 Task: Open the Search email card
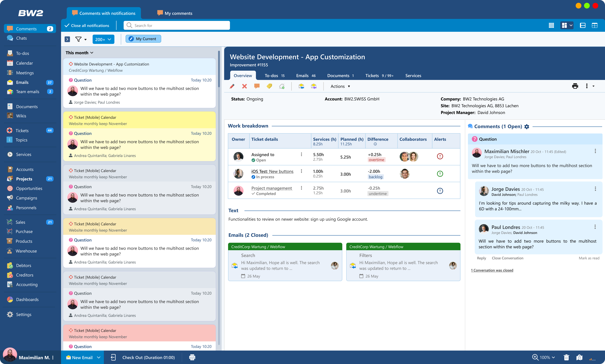[x=285, y=262]
